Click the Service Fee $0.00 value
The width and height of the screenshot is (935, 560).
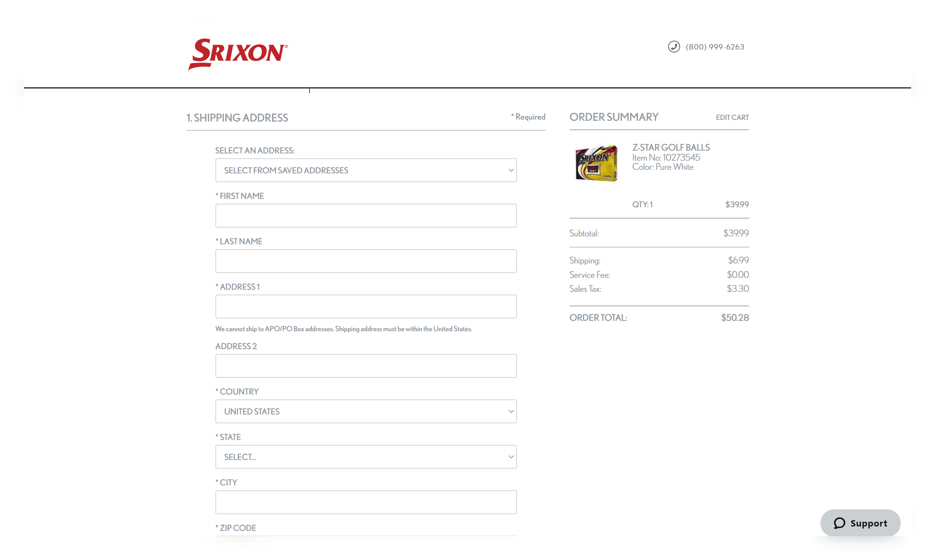click(738, 275)
